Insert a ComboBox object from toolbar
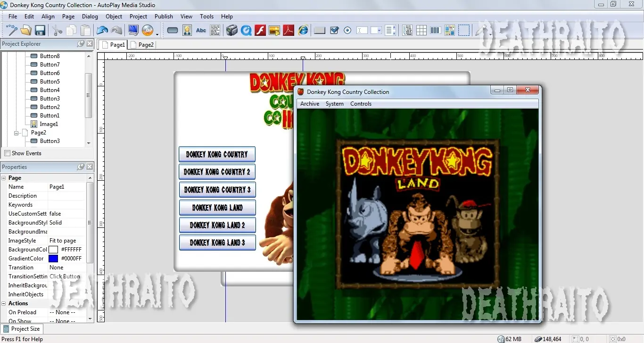The height and width of the screenshot is (343, 644). (x=376, y=31)
